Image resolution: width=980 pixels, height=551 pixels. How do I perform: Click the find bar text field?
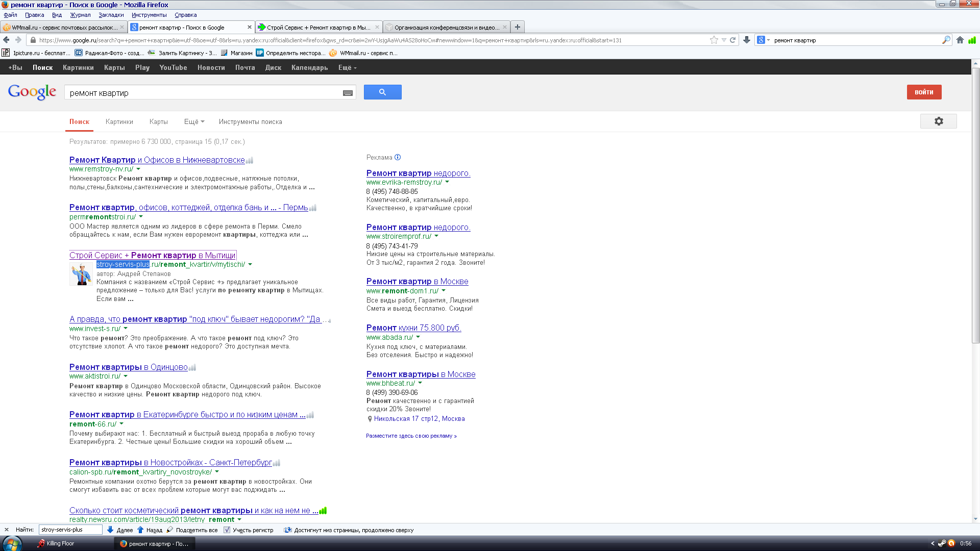point(70,530)
